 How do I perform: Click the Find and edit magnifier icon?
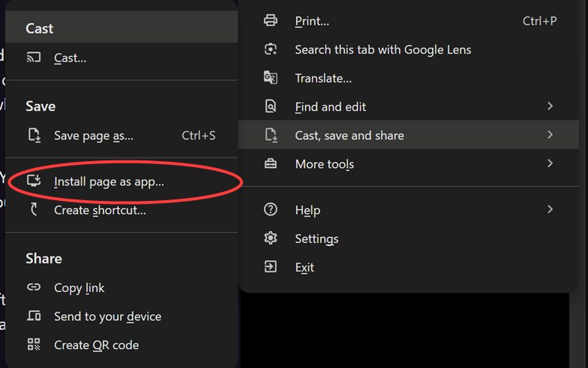(x=270, y=107)
